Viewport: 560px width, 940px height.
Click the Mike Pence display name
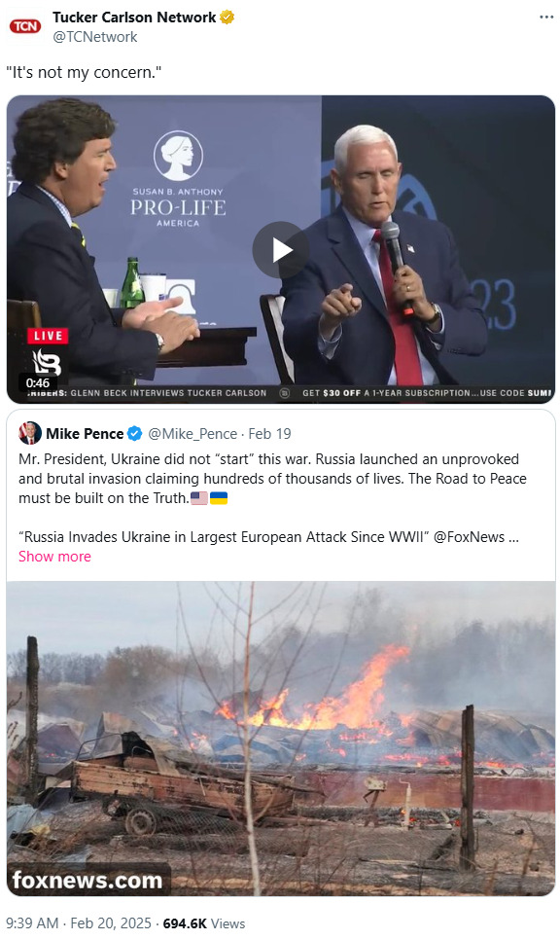[x=85, y=433]
